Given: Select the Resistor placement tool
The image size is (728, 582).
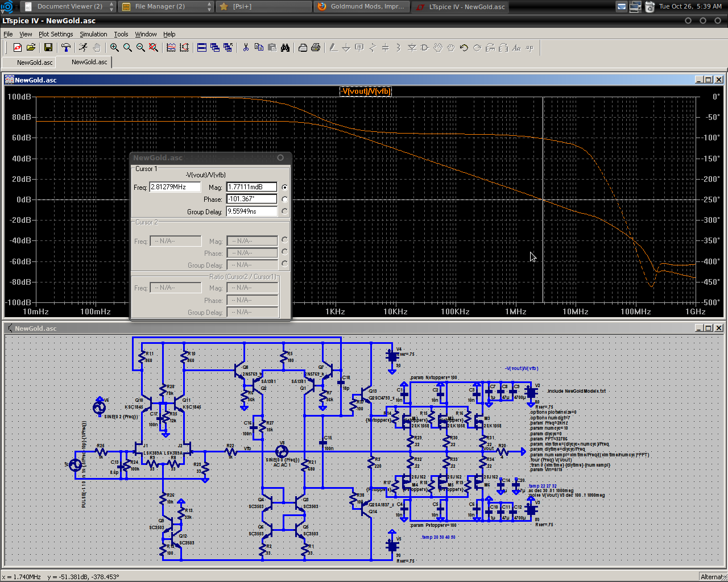Looking at the screenshot, I should point(373,48).
